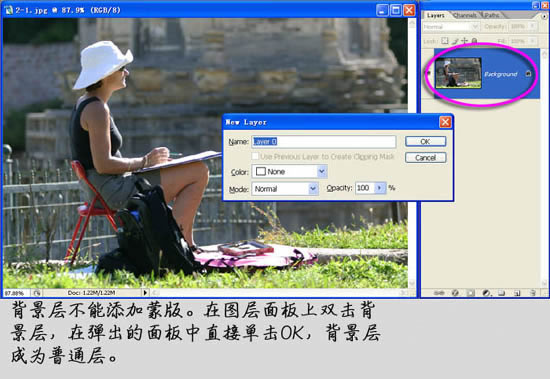Click Delete layer trash icon
The width and height of the screenshot is (550, 379).
532,293
